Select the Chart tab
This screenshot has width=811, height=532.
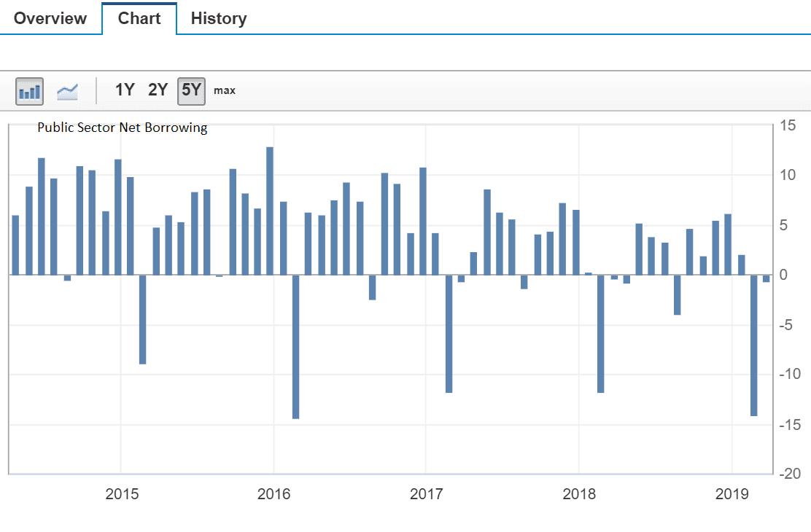[139, 18]
